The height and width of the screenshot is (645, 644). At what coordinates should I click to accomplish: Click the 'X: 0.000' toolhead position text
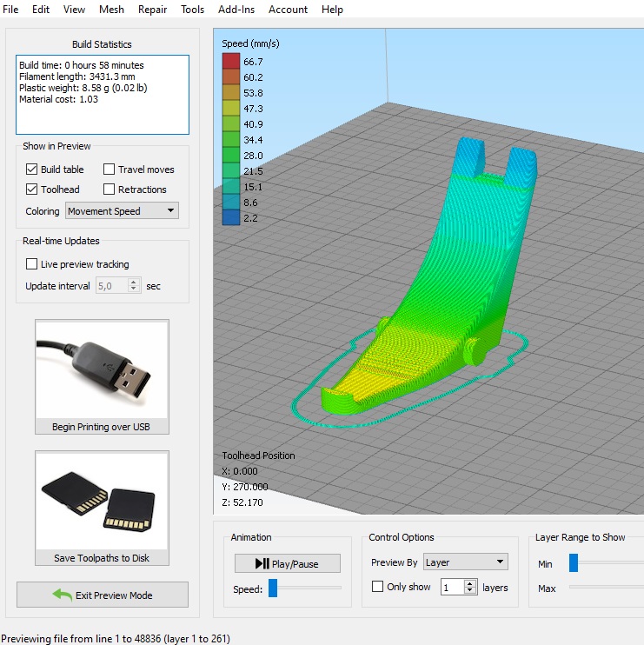point(240,471)
